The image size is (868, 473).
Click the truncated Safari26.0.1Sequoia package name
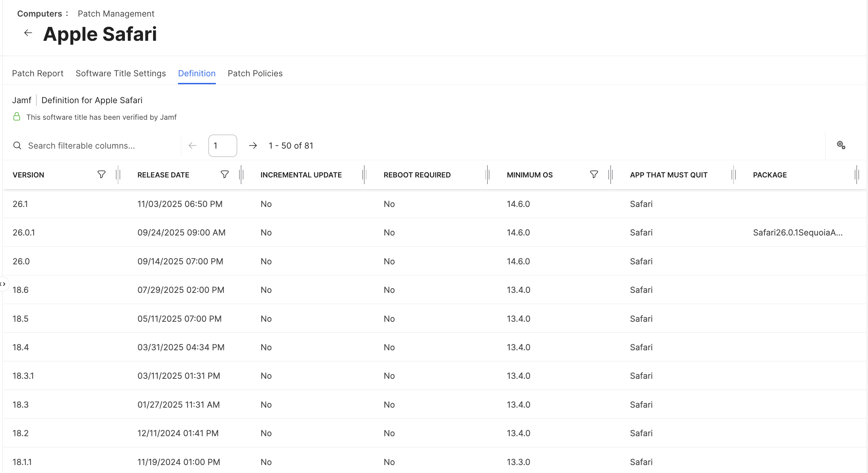coord(798,232)
